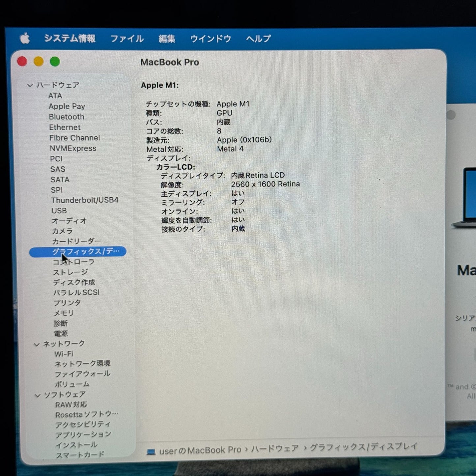The height and width of the screenshot is (476, 476).
Task: Close the MacBook Pro window
Action: [x=22, y=62]
